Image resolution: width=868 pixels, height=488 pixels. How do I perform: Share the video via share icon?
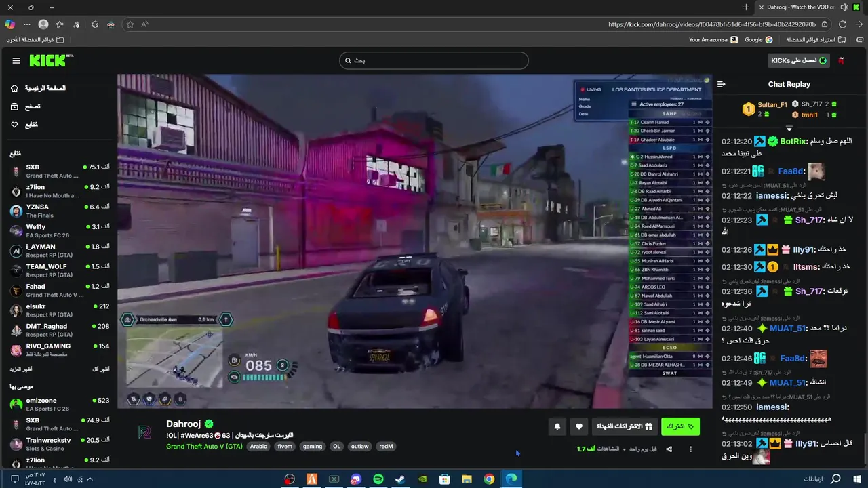pos(669,449)
